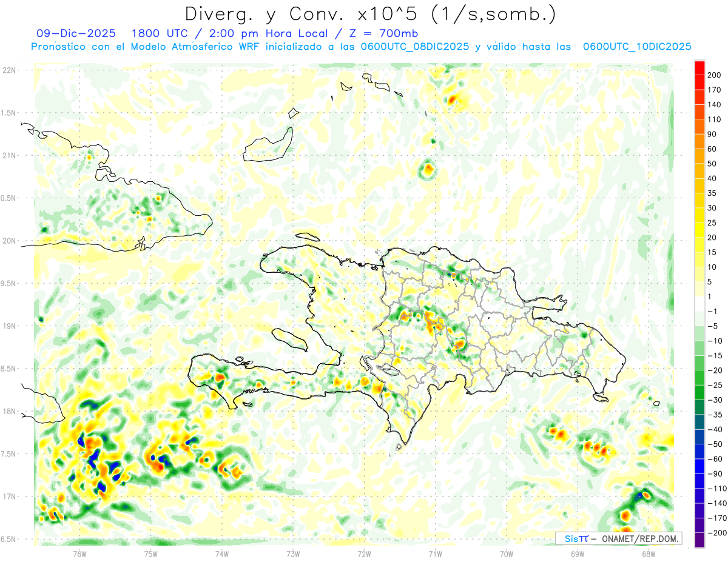Click valid-until time "0600UTC_10DIC2025"
Viewport: 728px width, 562px height.
[637, 47]
